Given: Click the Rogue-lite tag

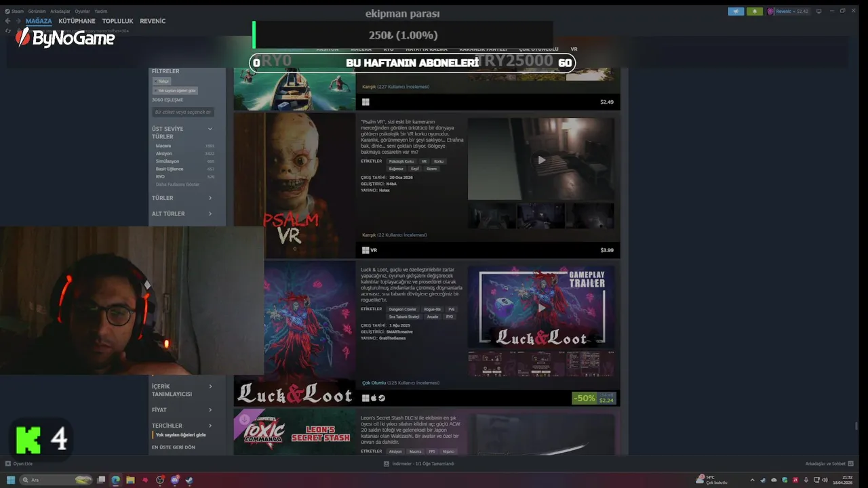Looking at the screenshot, I should pyautogui.click(x=432, y=309).
